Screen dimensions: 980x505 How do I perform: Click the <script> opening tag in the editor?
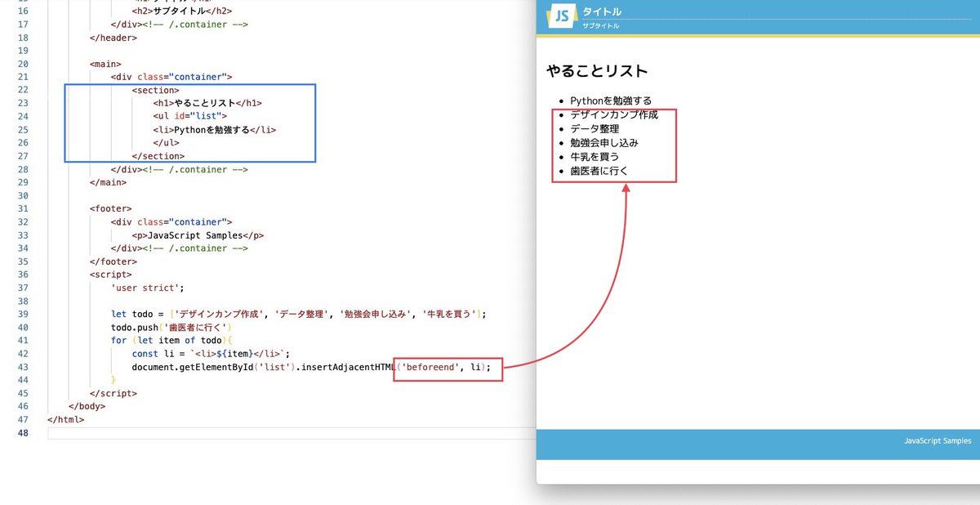110,275
